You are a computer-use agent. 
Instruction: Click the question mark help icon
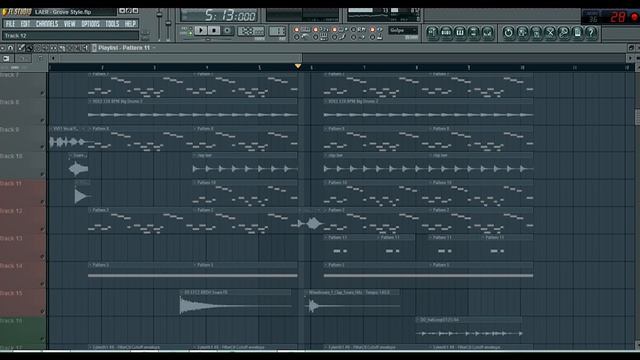(591, 32)
